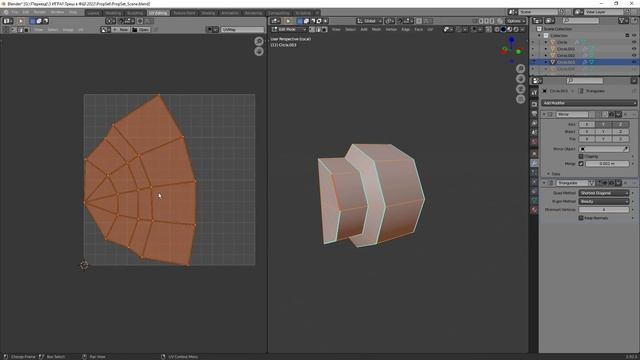Open the Modifiers properties tab (wrench icon)

pos(534,163)
